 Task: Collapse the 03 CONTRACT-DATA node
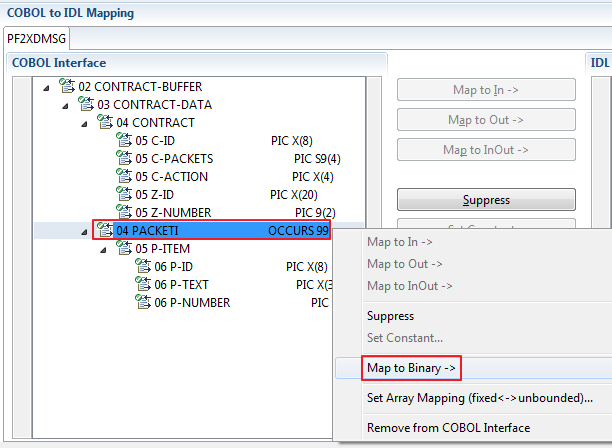(x=66, y=106)
